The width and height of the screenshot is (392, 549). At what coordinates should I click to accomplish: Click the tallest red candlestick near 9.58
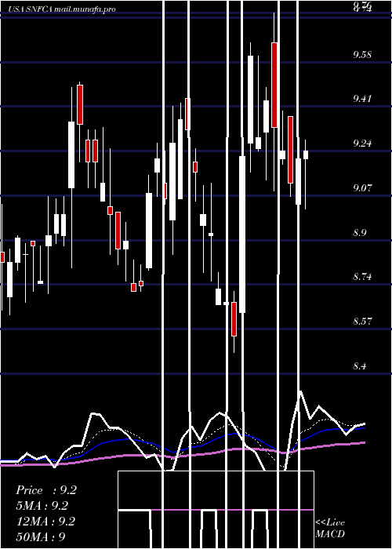(274, 85)
